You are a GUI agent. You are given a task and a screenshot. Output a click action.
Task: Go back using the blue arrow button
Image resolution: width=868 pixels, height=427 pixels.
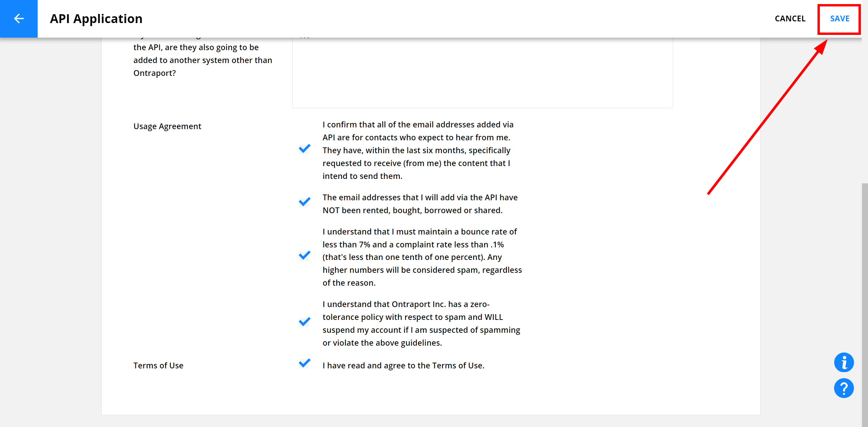point(19,19)
